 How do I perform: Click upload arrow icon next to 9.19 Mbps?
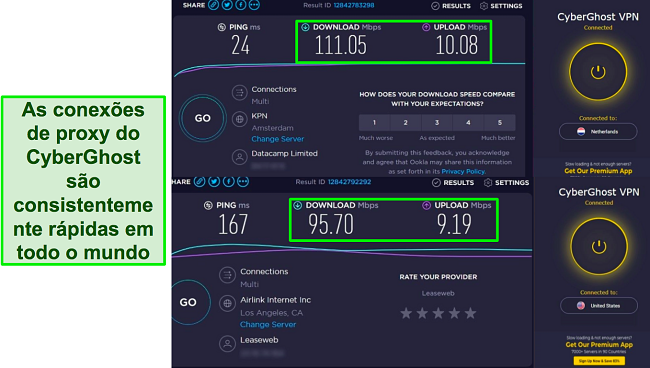pyautogui.click(x=427, y=205)
